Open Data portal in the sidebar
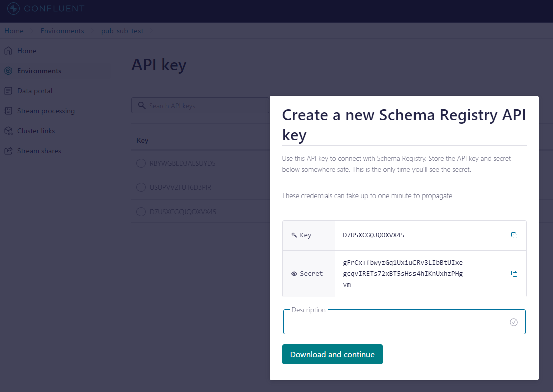Image resolution: width=553 pixels, height=392 pixels. 35,91
